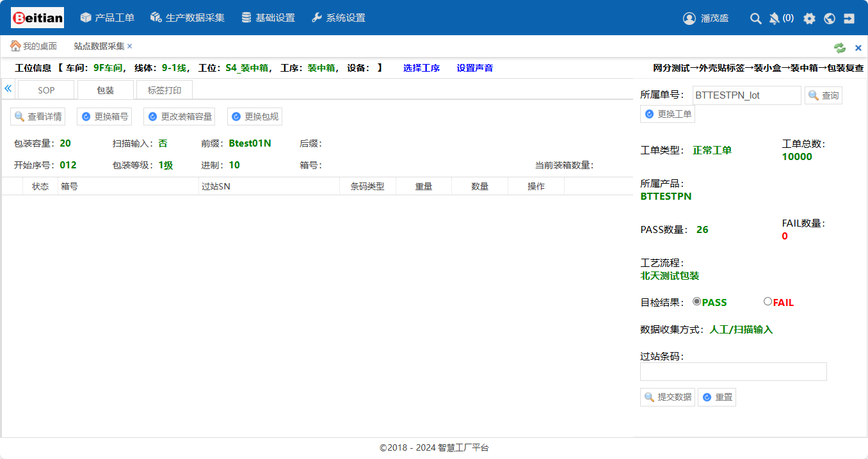The width and height of the screenshot is (868, 459).
Task: Select the PASS radio button
Action: point(697,302)
